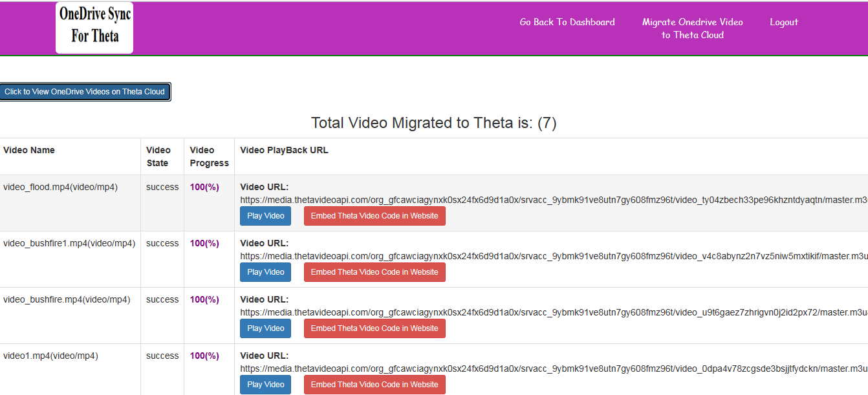The height and width of the screenshot is (395, 868).
Task: Click success state of video1.mp4
Action: tap(162, 356)
